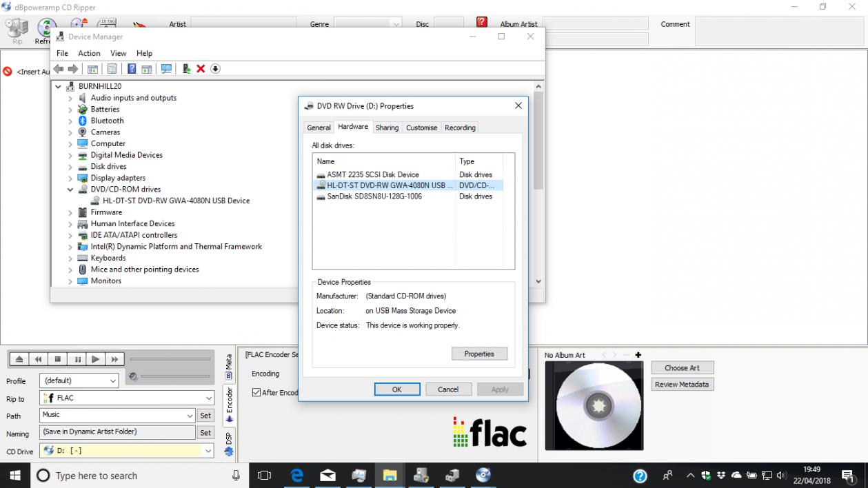Click the blue question mark help icon
Screen dimensions: 868x488
(x=132, y=69)
